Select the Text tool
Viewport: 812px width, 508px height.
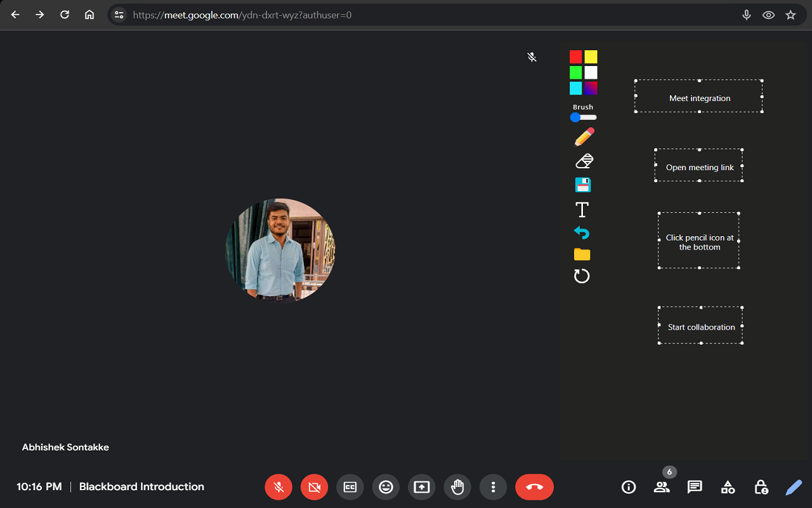[x=582, y=210]
